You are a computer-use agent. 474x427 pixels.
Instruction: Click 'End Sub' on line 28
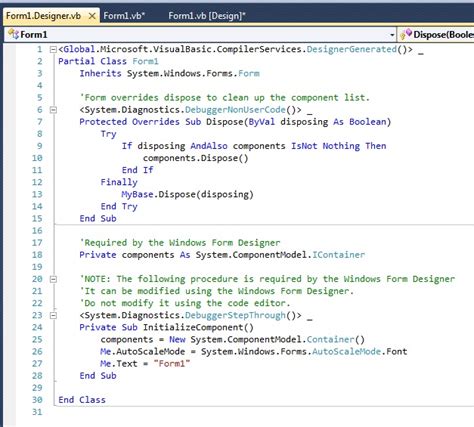pyautogui.click(x=98, y=376)
